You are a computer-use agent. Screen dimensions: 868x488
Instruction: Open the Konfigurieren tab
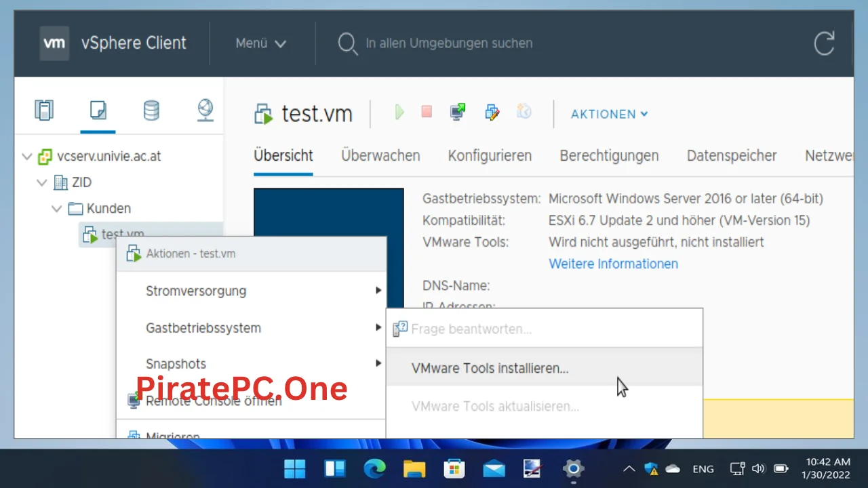(490, 156)
